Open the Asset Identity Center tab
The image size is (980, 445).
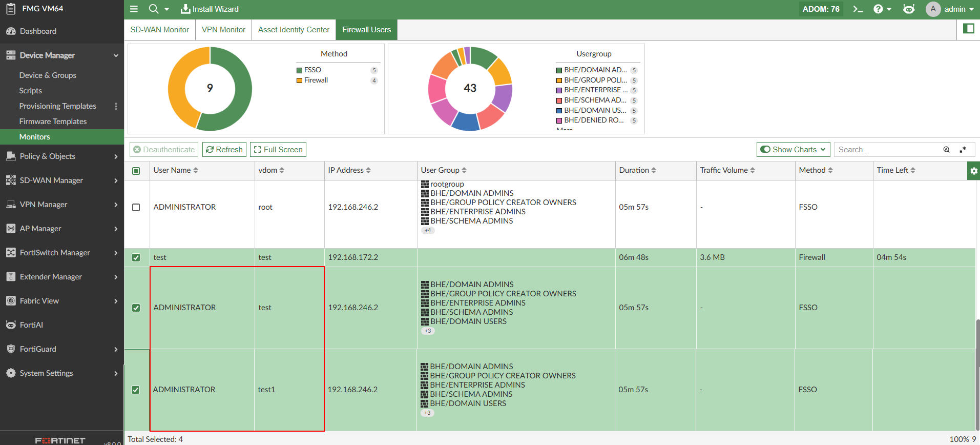(x=294, y=30)
